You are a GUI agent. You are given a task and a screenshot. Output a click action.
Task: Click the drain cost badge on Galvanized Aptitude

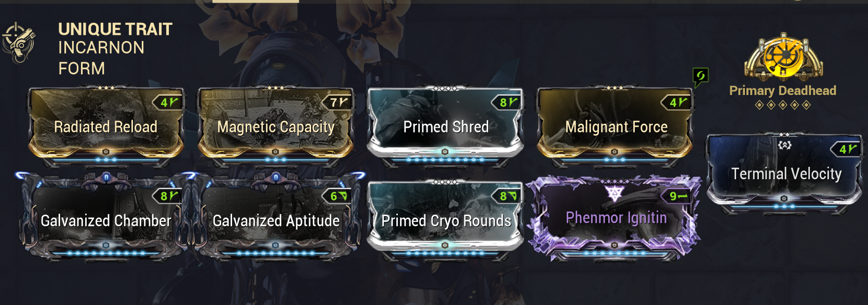coord(337,196)
